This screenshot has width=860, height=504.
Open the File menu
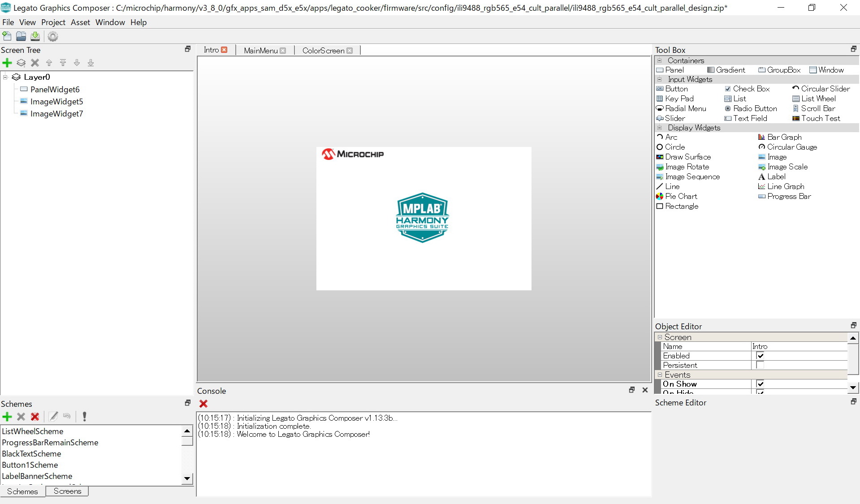click(8, 22)
